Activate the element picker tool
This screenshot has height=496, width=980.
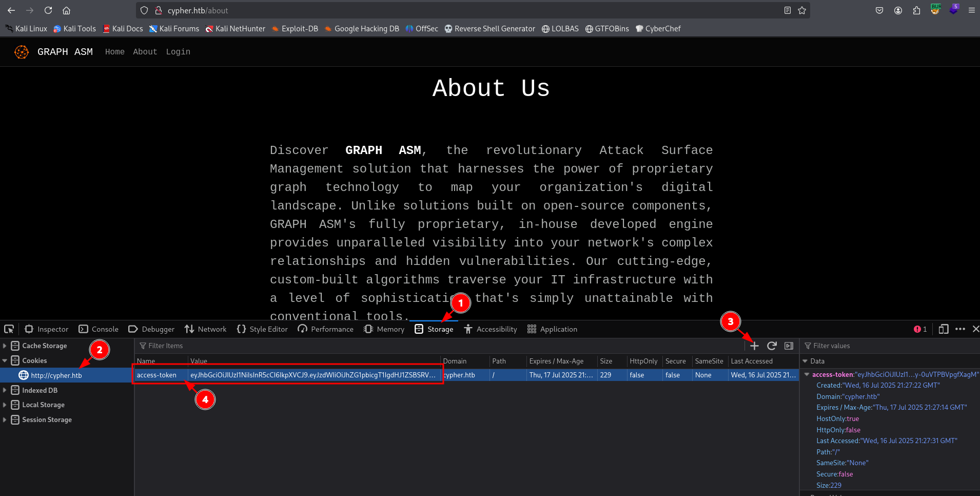tap(9, 329)
